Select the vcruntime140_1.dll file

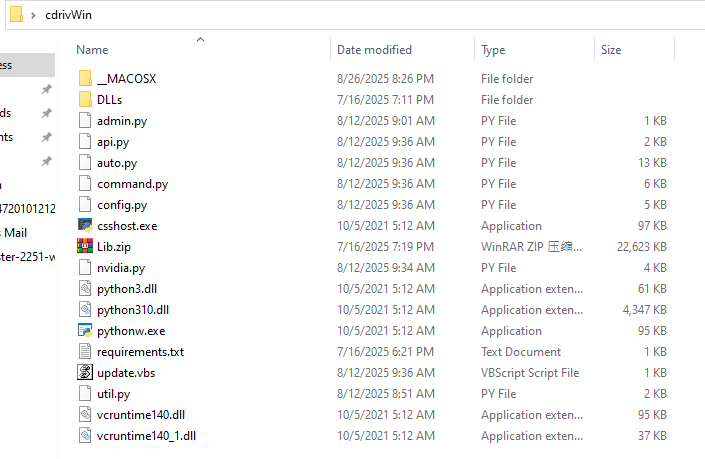click(146, 436)
